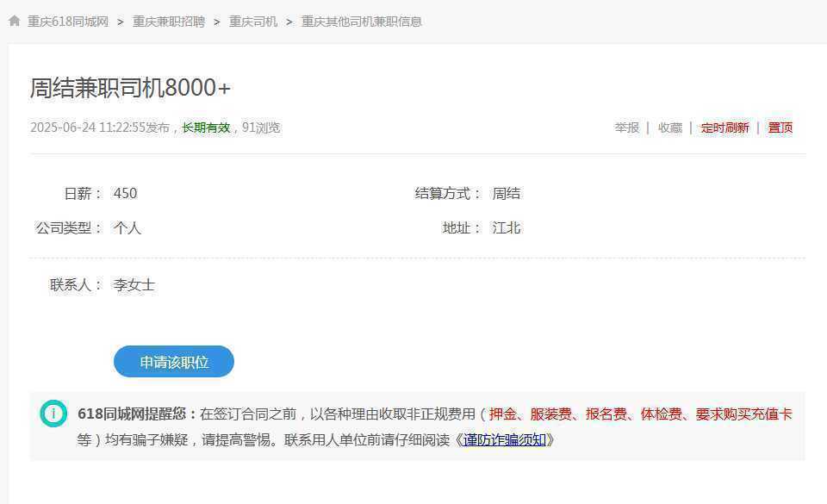Click the red 报名费 warning text
The width and height of the screenshot is (827, 504).
(606, 414)
